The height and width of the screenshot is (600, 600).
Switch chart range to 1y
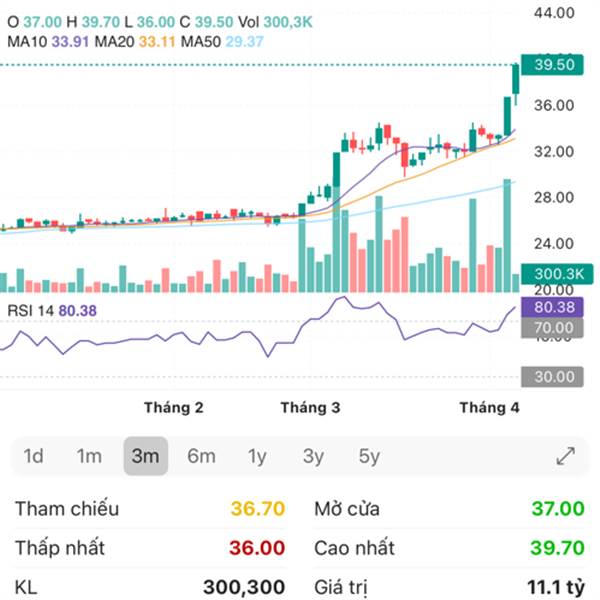pyautogui.click(x=257, y=456)
